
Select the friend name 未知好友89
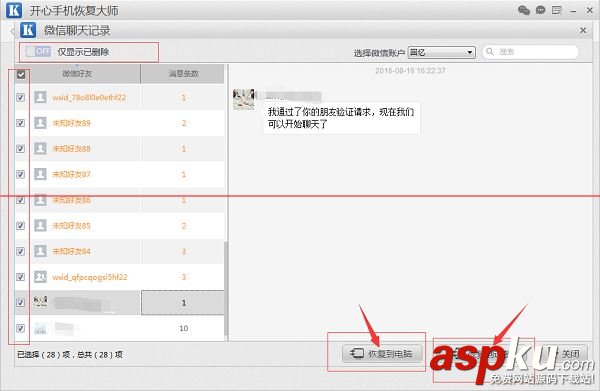point(71,123)
